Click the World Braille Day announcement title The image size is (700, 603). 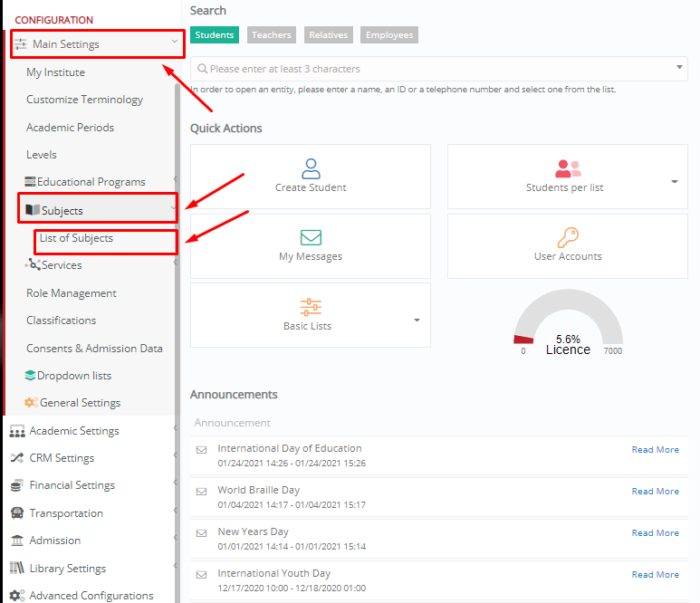[258, 490]
